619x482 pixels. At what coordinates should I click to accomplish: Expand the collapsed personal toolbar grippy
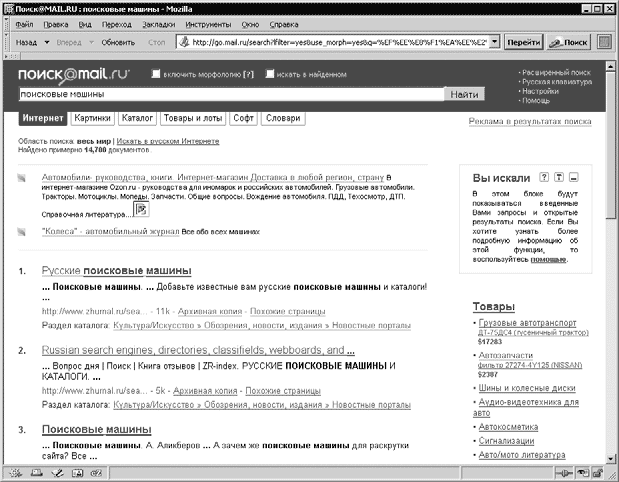(11, 56)
